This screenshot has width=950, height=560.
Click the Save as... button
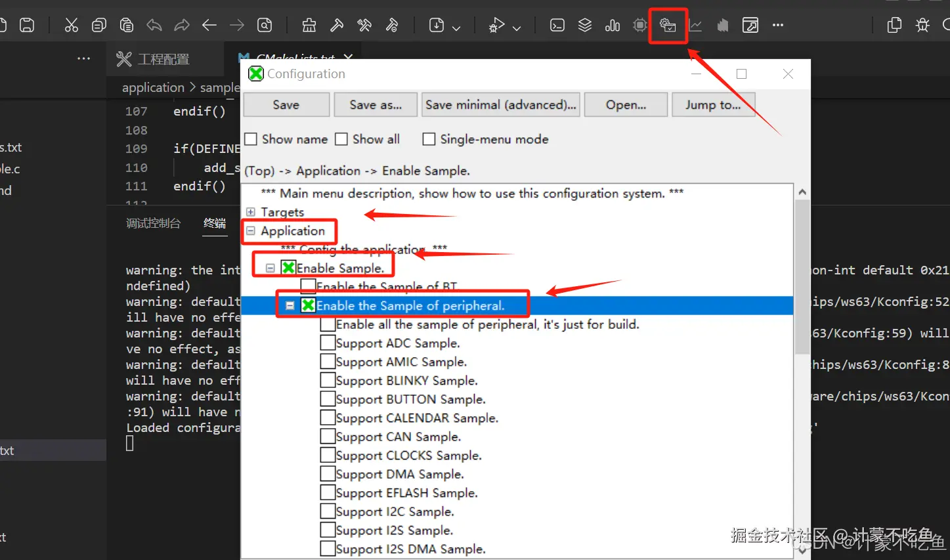click(x=376, y=104)
